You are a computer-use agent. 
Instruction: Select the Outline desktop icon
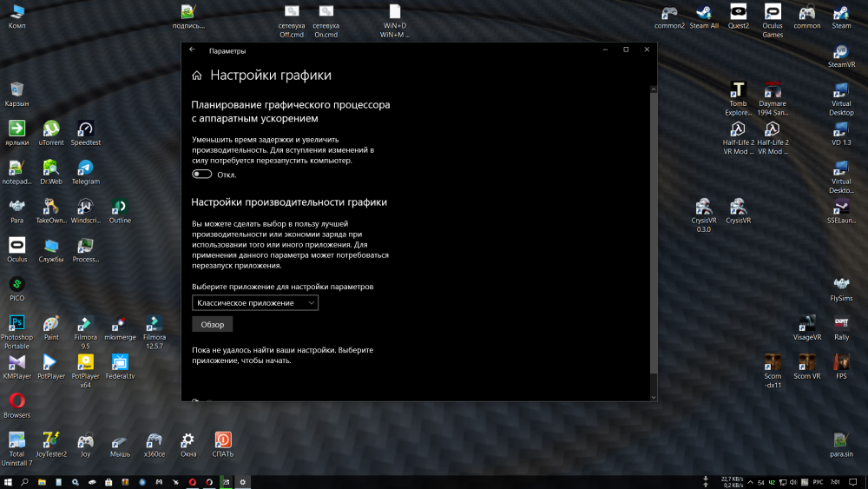(120, 211)
